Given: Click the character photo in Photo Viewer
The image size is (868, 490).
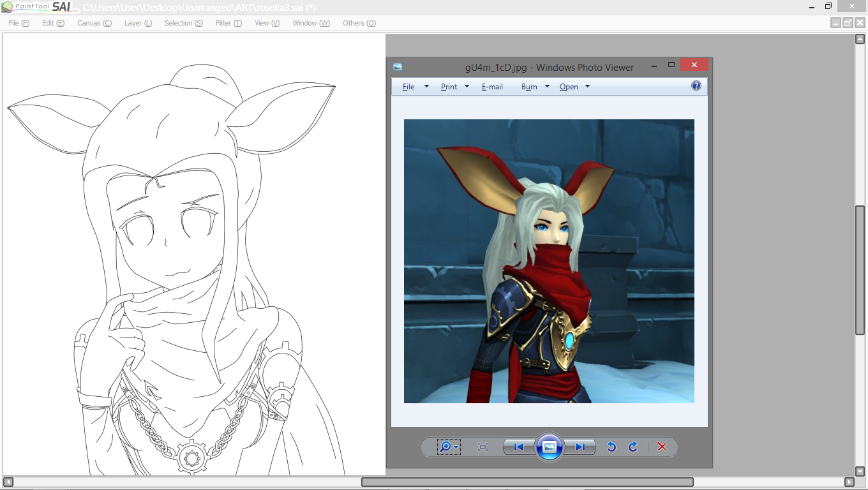Looking at the screenshot, I should (549, 261).
